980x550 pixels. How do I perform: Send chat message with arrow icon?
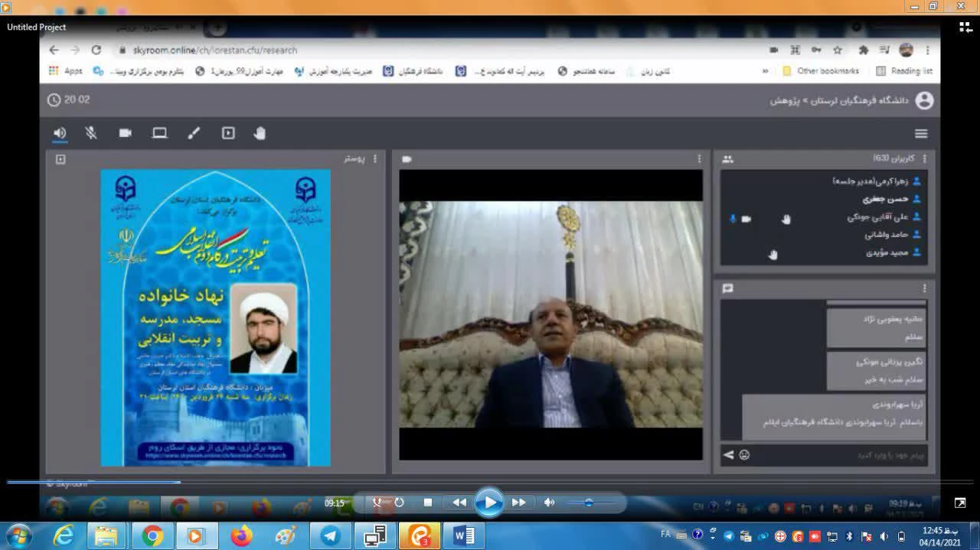click(x=728, y=455)
